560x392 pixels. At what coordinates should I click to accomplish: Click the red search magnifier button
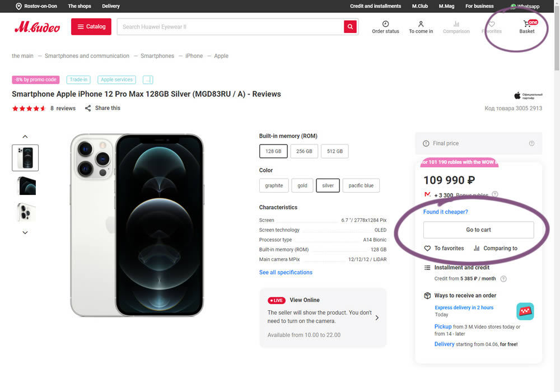pyautogui.click(x=350, y=27)
